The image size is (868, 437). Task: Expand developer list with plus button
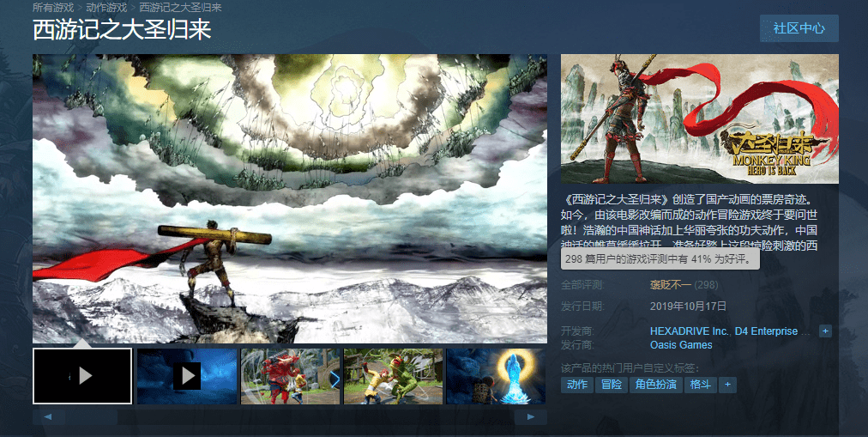pos(825,331)
